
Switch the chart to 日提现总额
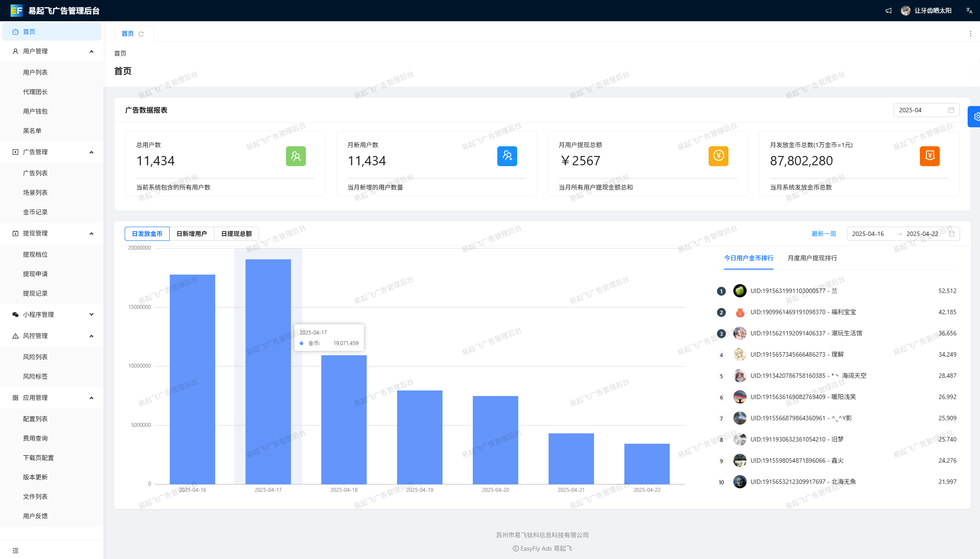click(236, 234)
